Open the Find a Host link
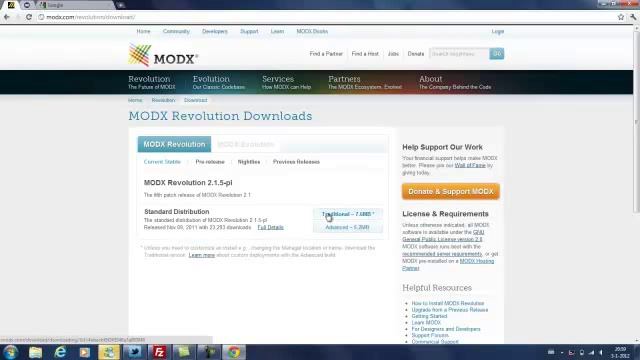640x360 pixels. (x=365, y=54)
